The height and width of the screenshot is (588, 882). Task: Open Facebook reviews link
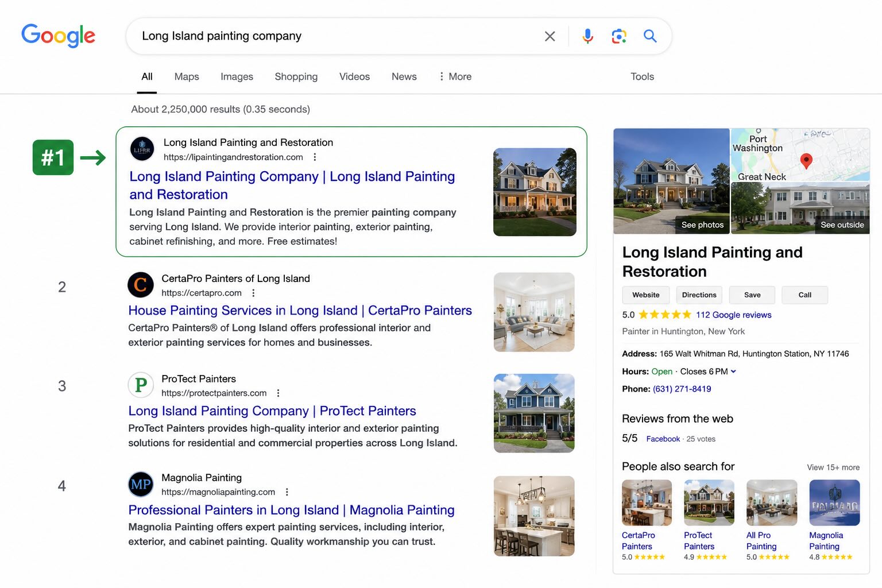point(663,439)
